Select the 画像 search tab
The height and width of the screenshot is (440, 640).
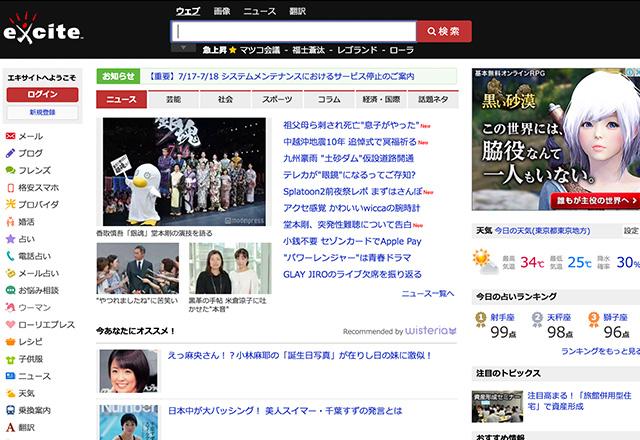(222, 11)
